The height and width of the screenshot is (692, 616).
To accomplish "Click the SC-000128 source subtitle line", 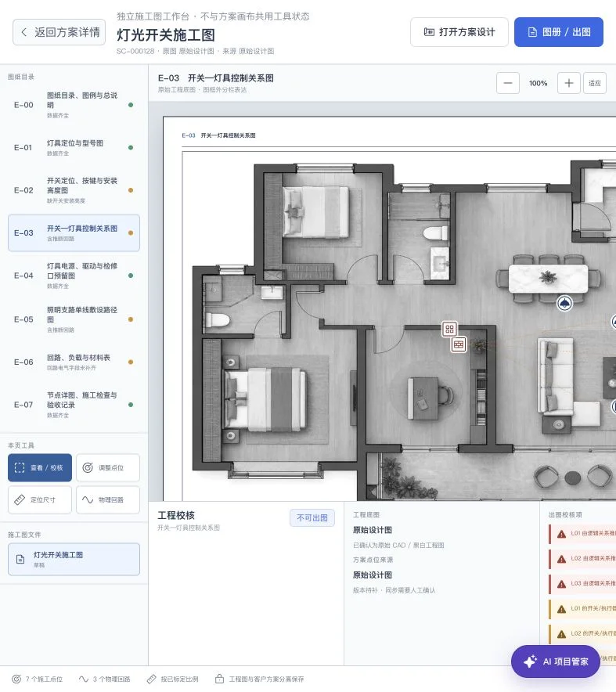I will (195, 51).
